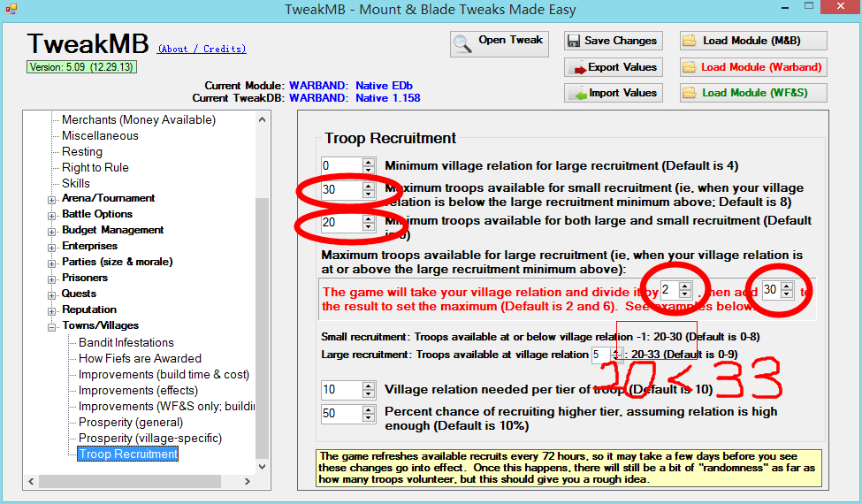Expand the Quests tree node

[x=51, y=295]
